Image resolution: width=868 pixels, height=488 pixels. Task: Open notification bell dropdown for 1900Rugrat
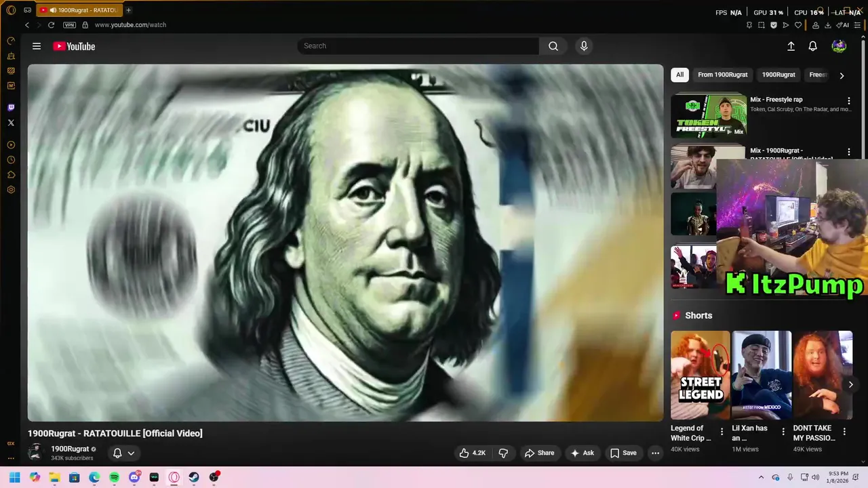pyautogui.click(x=123, y=453)
